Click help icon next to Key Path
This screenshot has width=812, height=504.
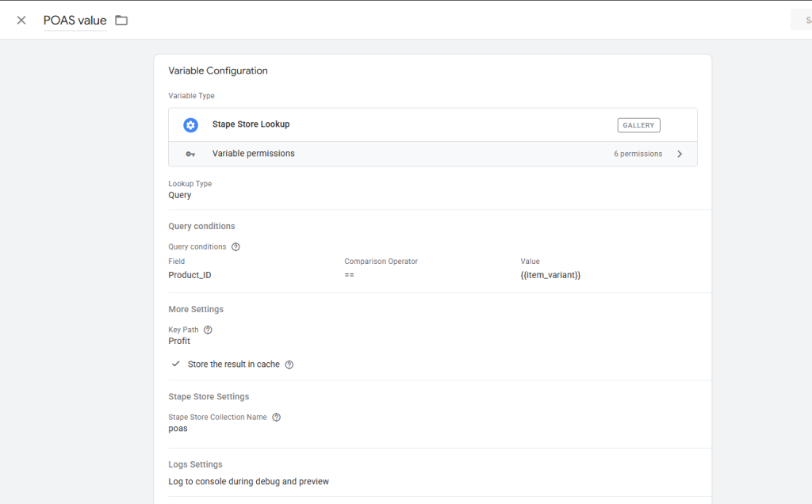(208, 330)
